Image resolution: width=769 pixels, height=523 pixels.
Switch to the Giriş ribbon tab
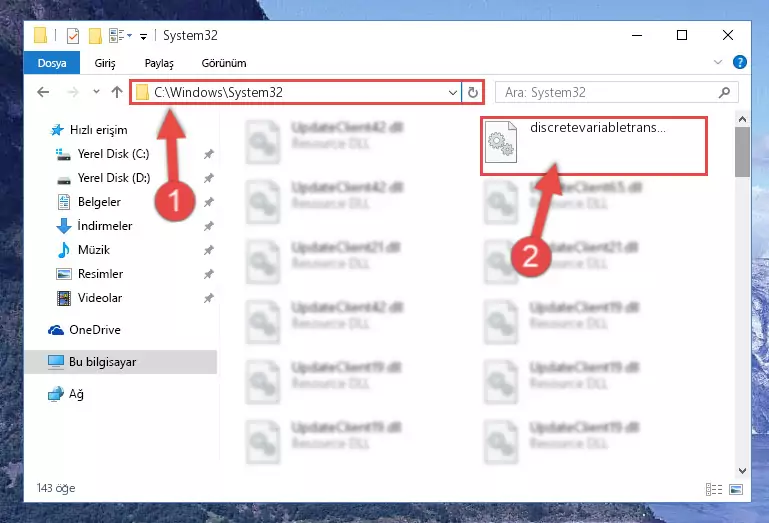105,63
